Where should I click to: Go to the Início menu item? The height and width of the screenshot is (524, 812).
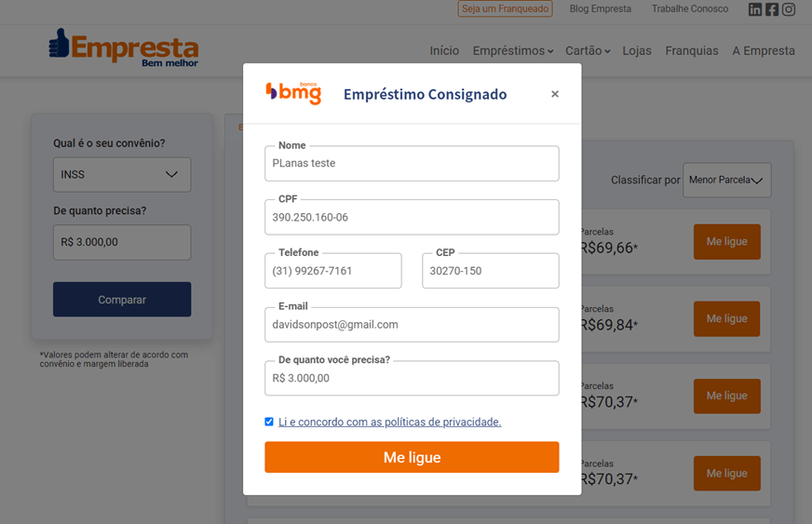[444, 51]
